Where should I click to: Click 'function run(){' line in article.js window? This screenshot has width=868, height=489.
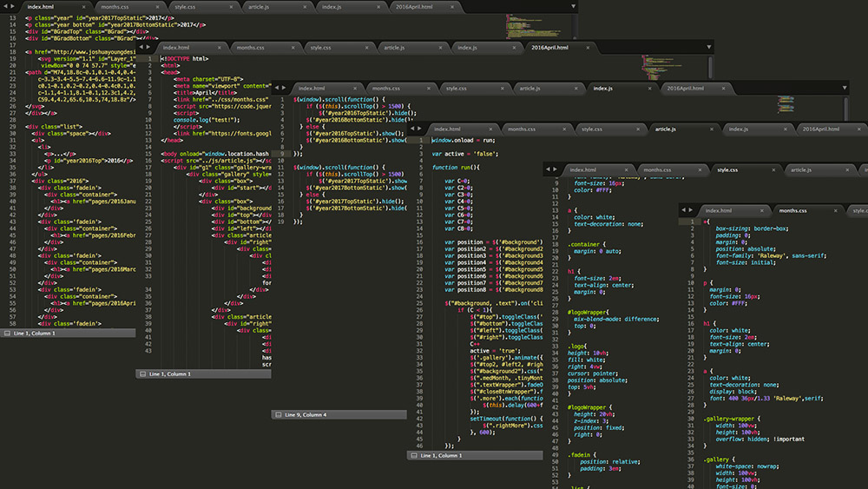[x=456, y=168]
